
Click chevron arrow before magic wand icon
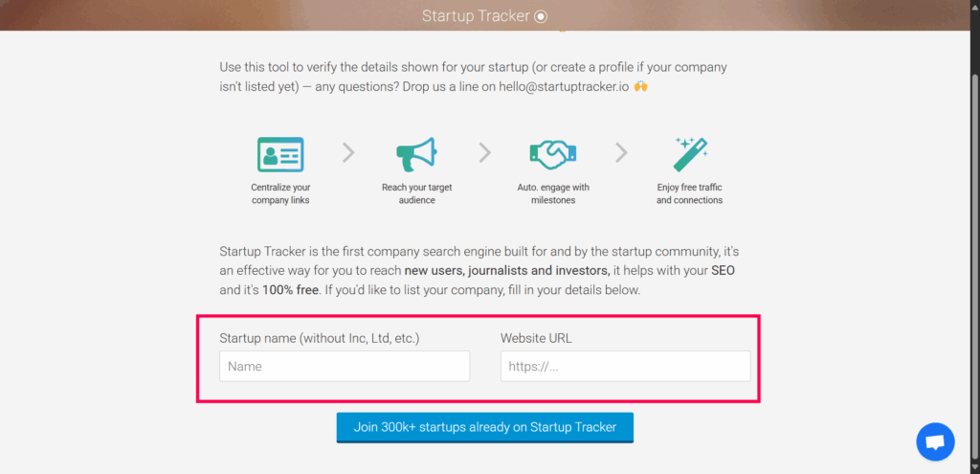[621, 152]
